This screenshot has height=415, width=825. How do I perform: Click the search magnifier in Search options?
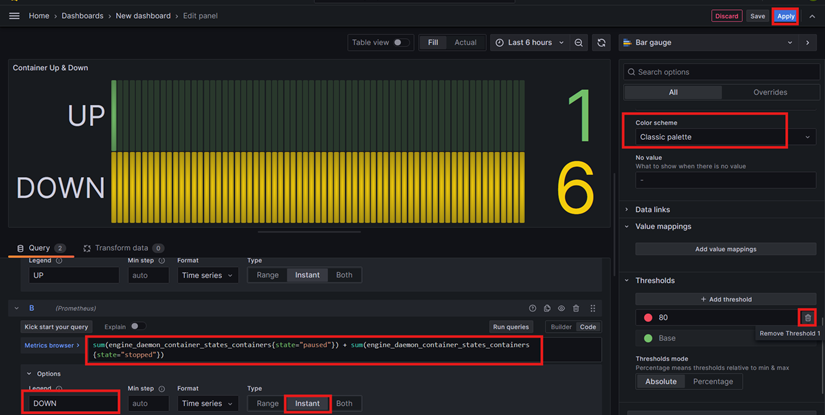[x=631, y=72]
